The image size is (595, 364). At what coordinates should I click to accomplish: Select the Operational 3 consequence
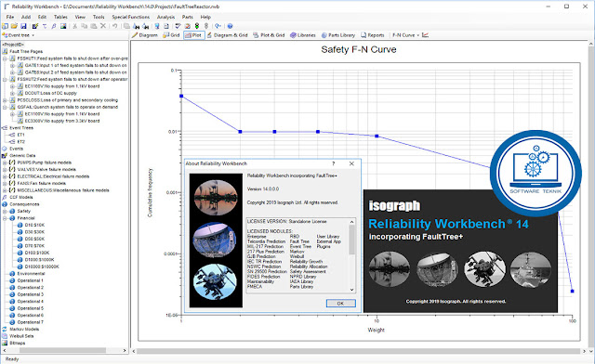tap(30, 294)
